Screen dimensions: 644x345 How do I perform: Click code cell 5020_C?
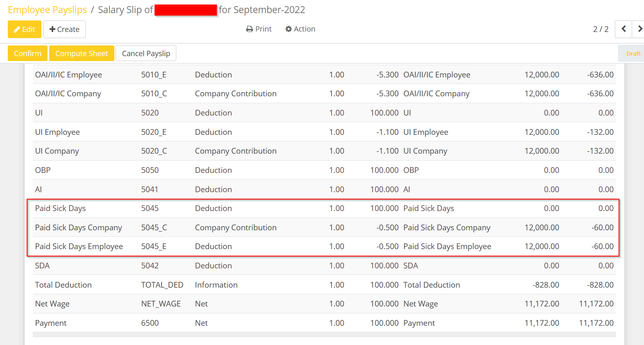pos(154,151)
